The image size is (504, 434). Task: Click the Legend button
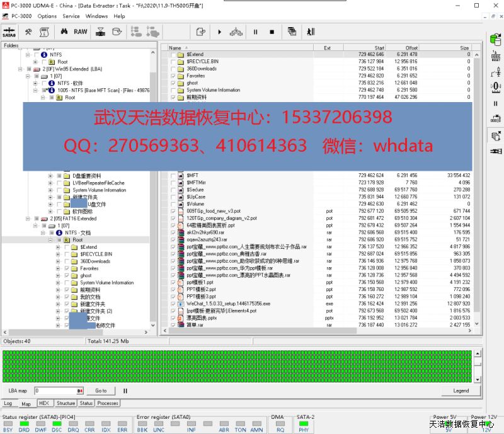pos(461,391)
